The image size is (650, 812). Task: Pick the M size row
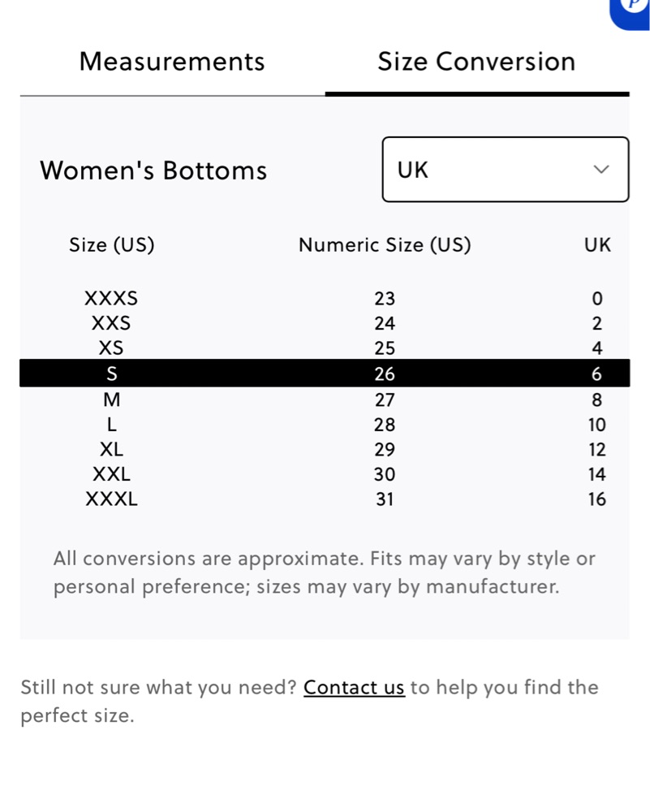325,400
